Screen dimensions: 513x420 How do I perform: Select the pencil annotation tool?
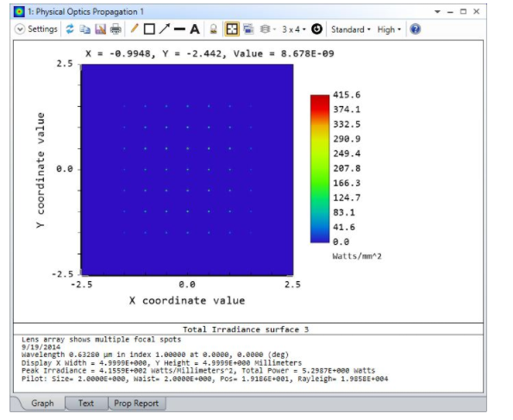135,28
